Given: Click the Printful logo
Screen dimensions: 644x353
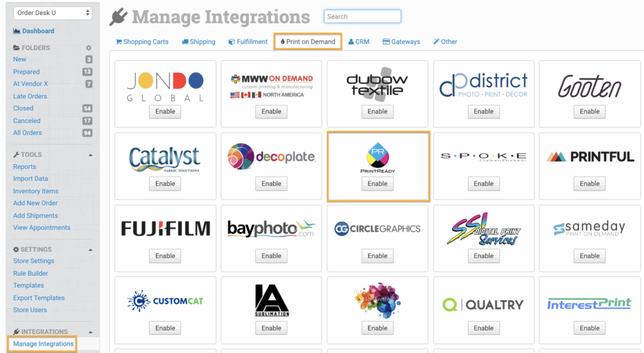Looking at the screenshot, I should point(589,157).
